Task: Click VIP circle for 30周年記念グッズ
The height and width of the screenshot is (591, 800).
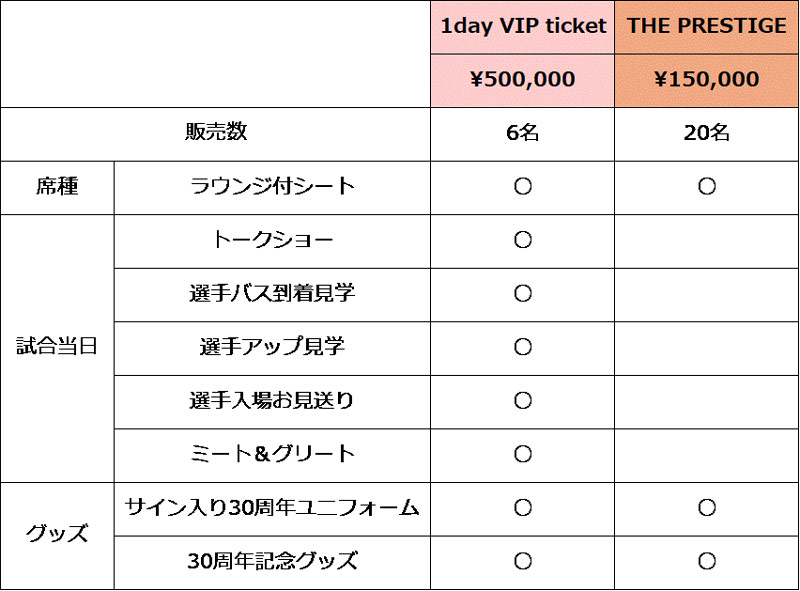Action: pyautogui.click(x=522, y=561)
